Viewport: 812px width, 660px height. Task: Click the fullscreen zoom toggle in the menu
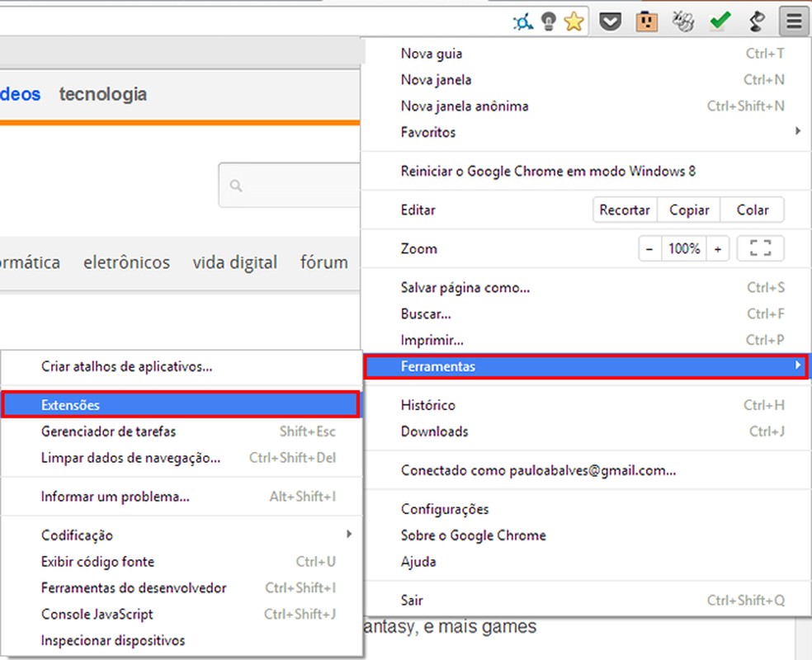pyautogui.click(x=759, y=248)
